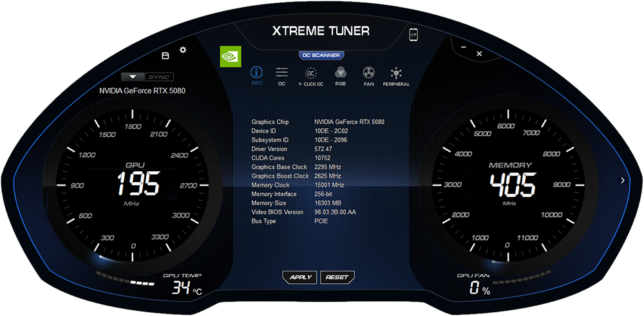Click the Memory Clock value 15001 MHz

click(x=329, y=185)
